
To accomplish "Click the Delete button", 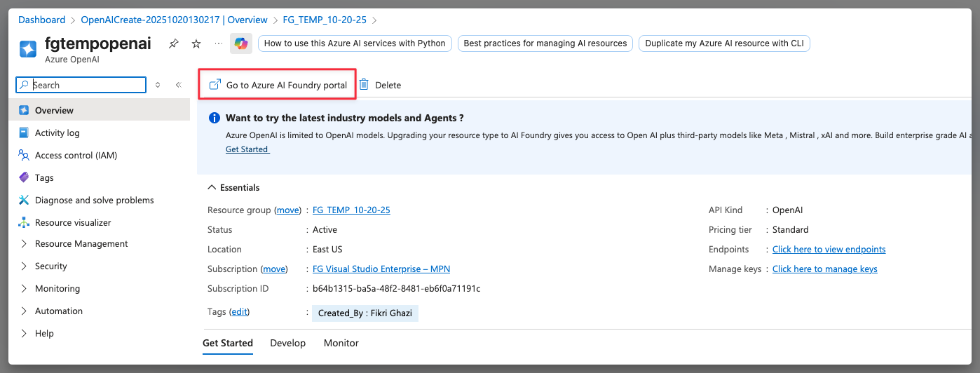I will click(x=381, y=85).
